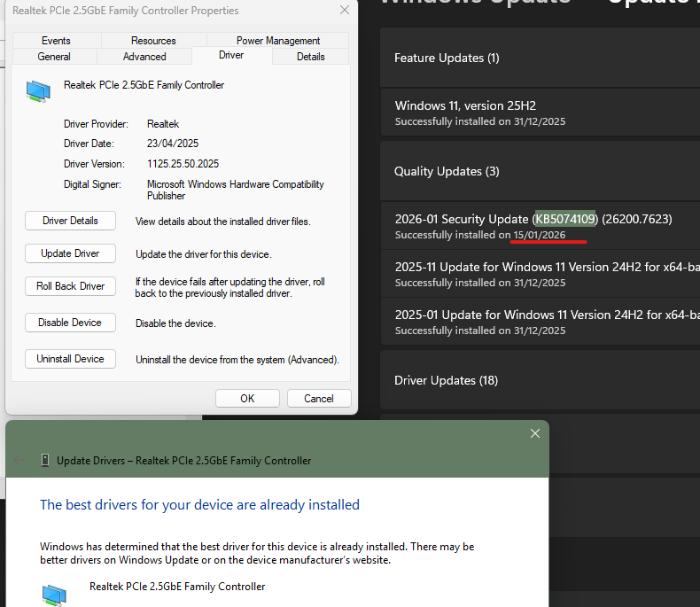Click the Disable Device button
This screenshot has width=700, height=607.
(x=71, y=323)
